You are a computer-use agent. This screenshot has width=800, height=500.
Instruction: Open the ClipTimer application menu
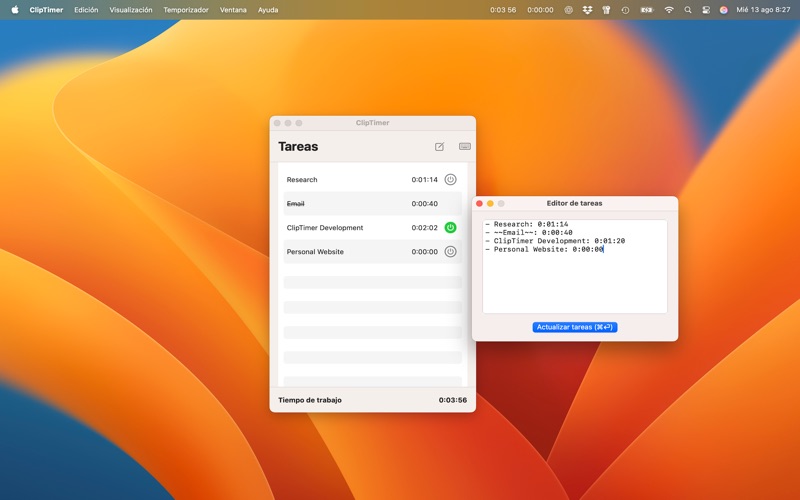click(x=46, y=10)
